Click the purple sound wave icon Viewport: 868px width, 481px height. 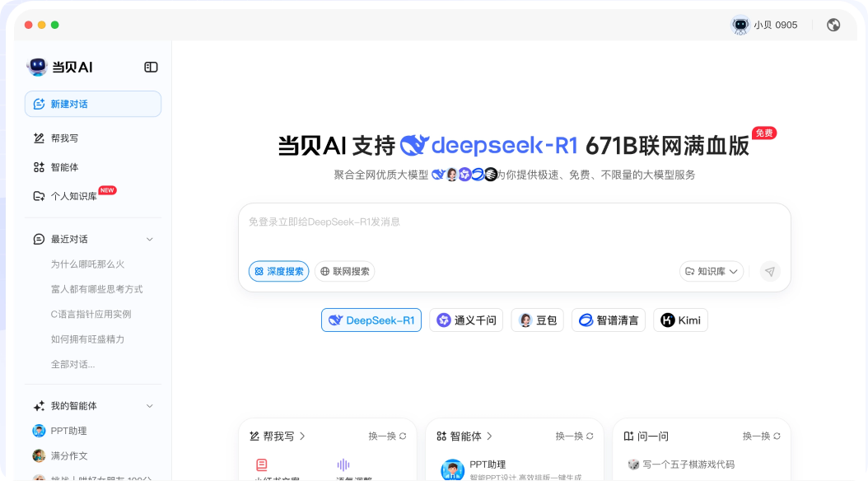point(343,465)
